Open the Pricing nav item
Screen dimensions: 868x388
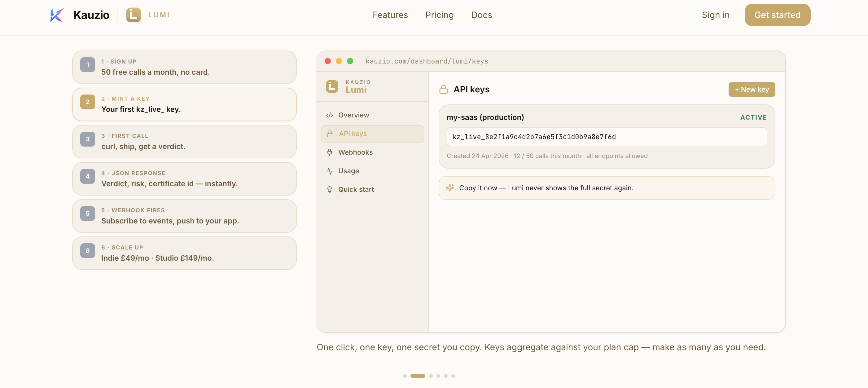(439, 15)
